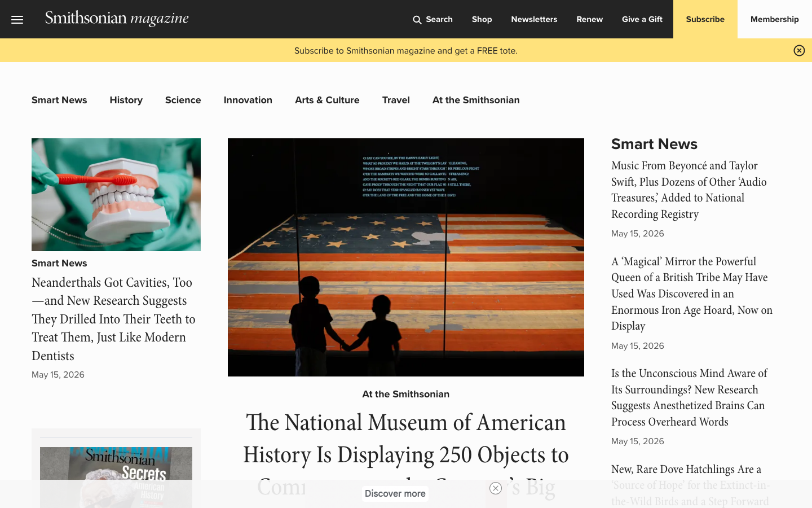Screen dimensions: 812x508
Task: Dismiss the Discover more ad overlay
Action: pyautogui.click(x=496, y=488)
